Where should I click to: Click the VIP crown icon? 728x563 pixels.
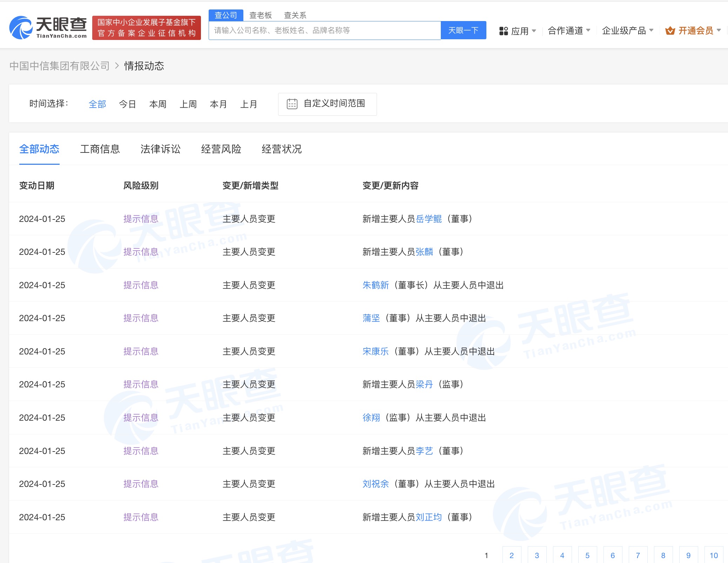(670, 31)
